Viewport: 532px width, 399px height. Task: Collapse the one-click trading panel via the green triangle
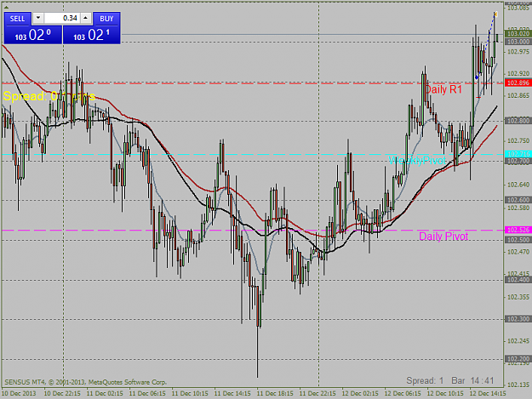point(6,7)
